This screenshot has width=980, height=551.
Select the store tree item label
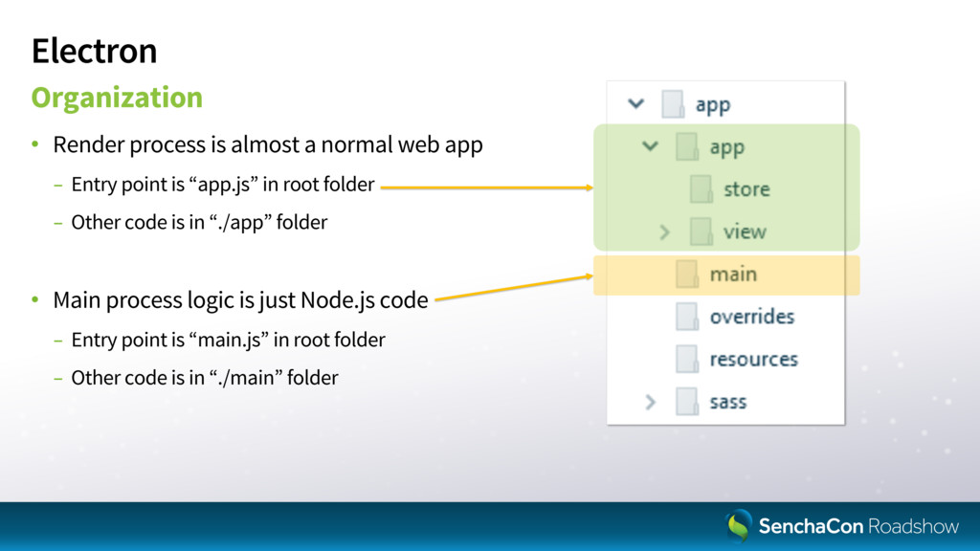(x=746, y=189)
